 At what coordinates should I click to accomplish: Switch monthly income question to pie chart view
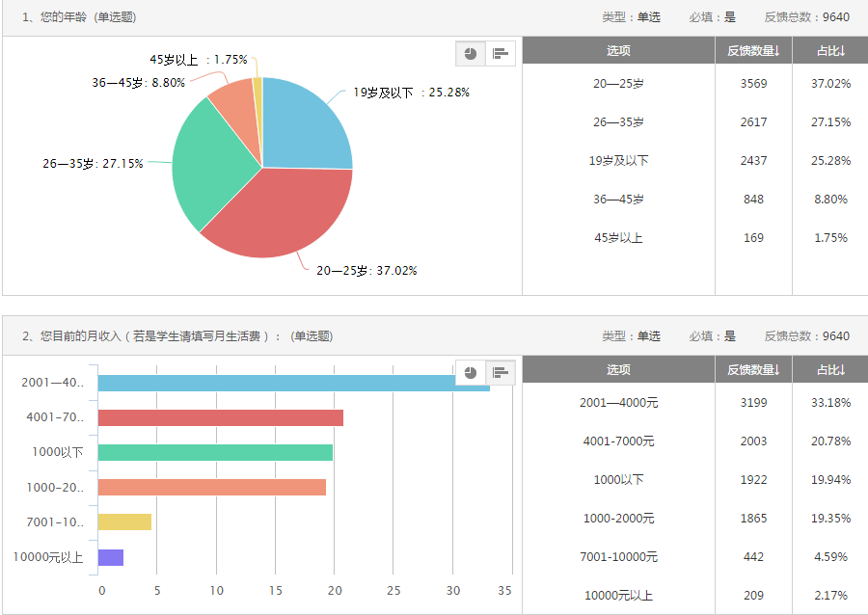[470, 373]
